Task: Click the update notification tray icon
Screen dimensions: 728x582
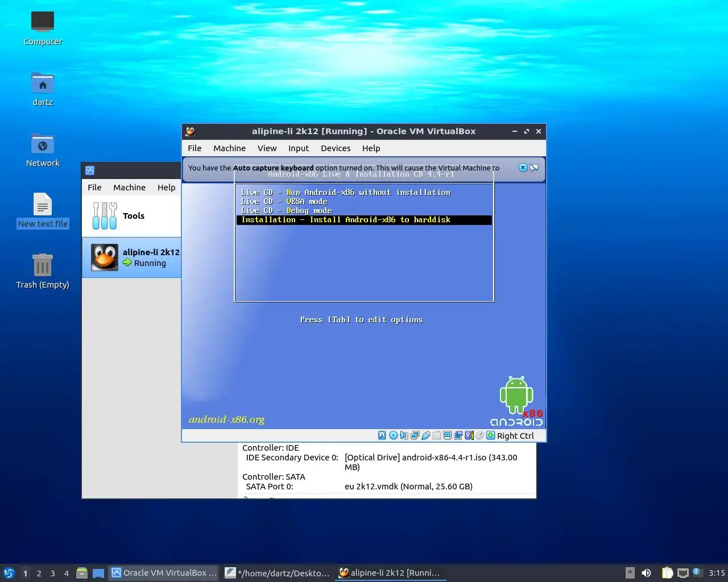Action: (697, 573)
